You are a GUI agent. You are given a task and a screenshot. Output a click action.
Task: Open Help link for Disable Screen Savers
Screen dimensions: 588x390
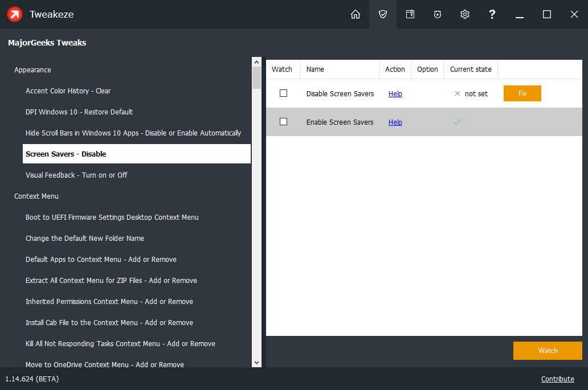click(x=395, y=94)
